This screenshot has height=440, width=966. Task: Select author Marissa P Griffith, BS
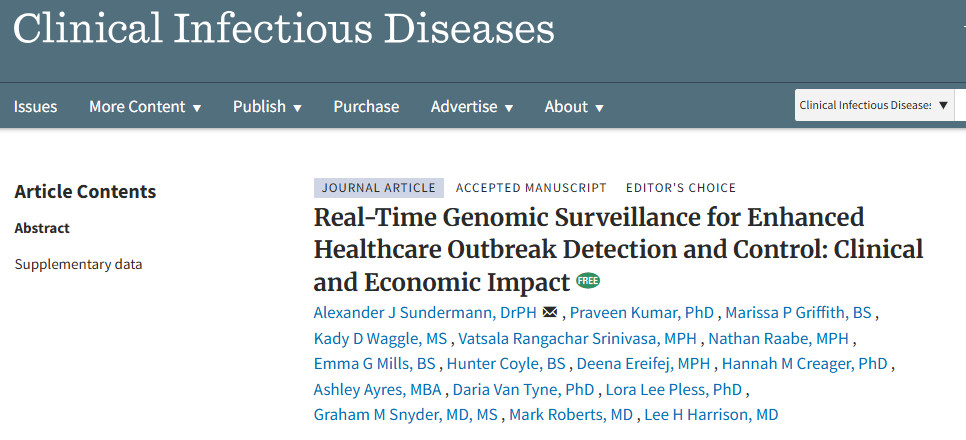point(798,312)
